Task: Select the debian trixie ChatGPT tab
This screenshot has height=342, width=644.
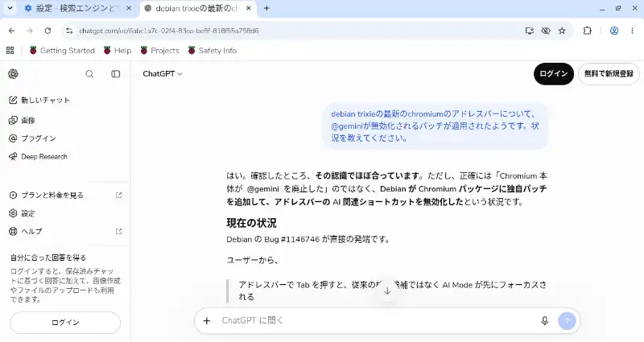Action: pos(196,8)
